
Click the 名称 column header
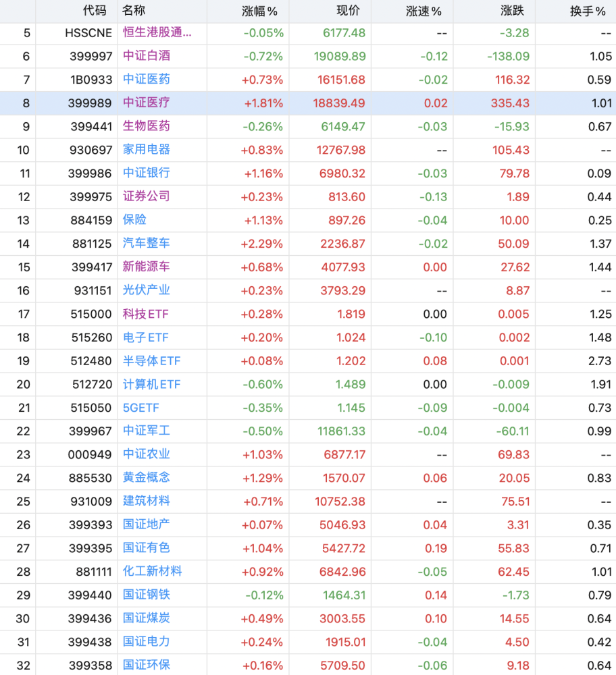[134, 11]
